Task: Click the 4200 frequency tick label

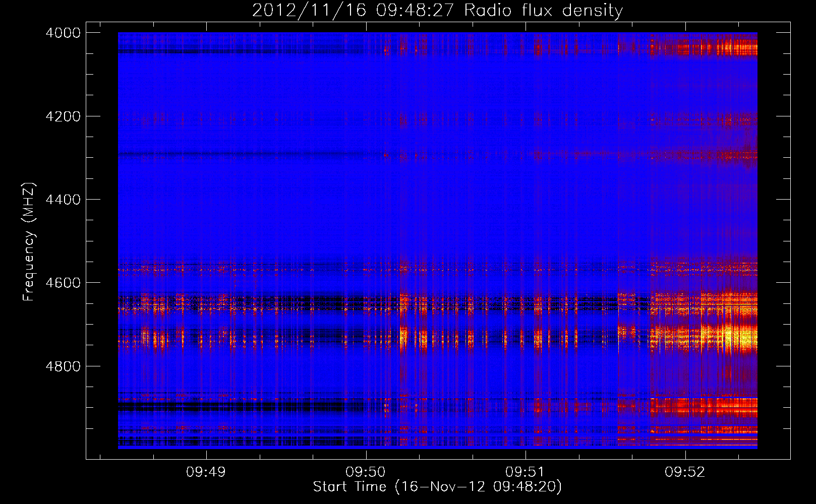Action: coord(63,116)
